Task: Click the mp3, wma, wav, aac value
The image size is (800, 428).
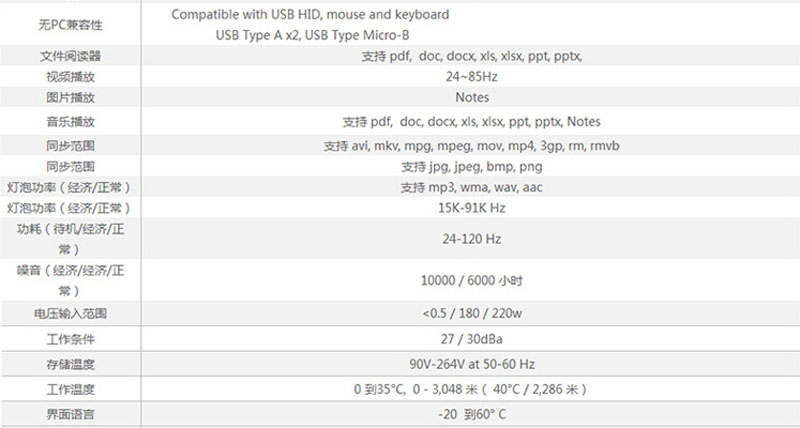Action: (x=471, y=187)
